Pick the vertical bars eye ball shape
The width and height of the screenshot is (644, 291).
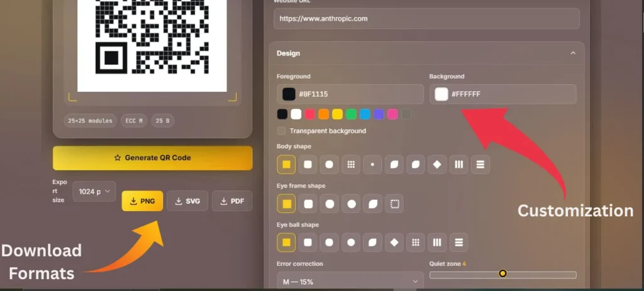point(437,243)
